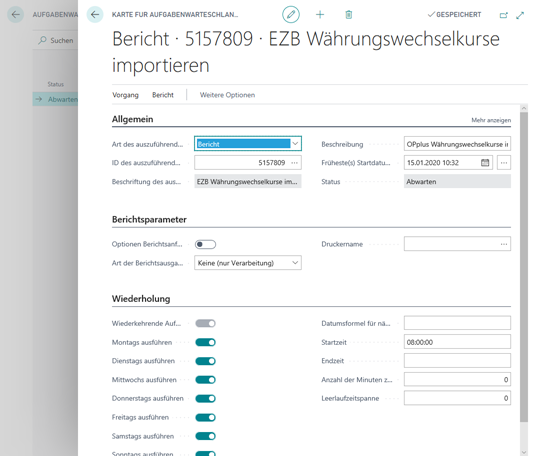Disable Donnerstags ausführen switch
The height and width of the screenshot is (456, 557).
(205, 398)
